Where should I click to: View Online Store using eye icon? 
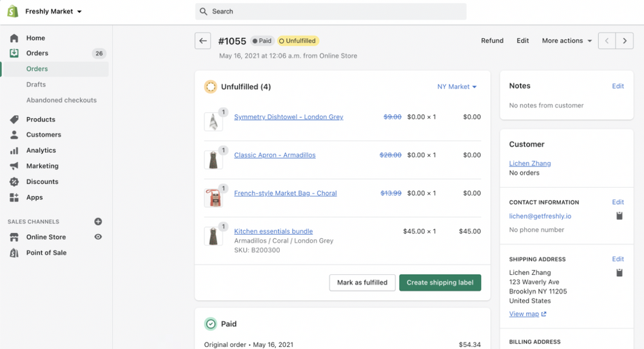pos(98,237)
